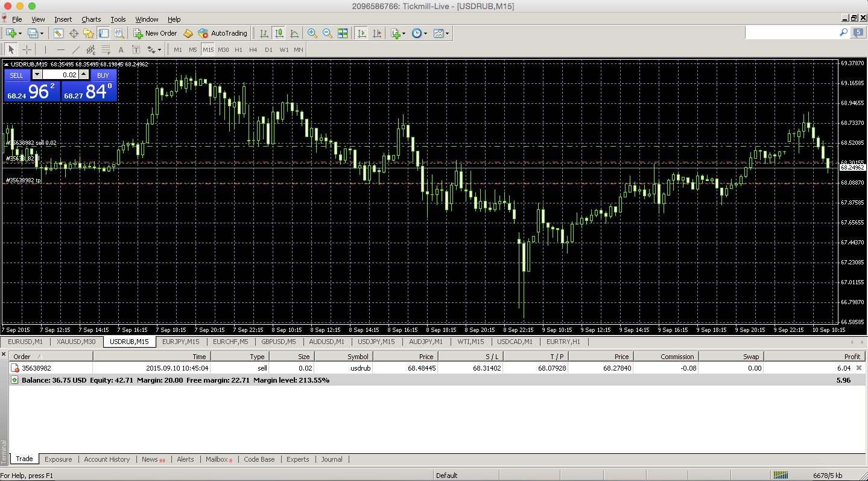Open the Charts menu
Screen dimensions: 868x481
(91, 19)
